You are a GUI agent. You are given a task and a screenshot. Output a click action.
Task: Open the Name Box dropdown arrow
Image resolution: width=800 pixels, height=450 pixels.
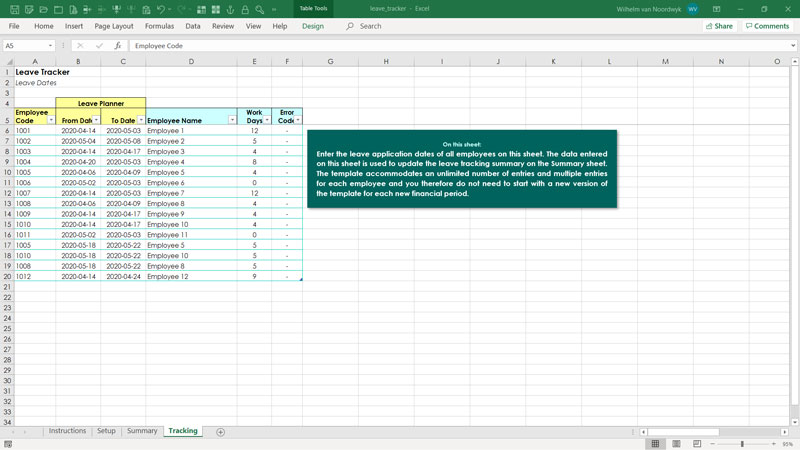[50, 45]
